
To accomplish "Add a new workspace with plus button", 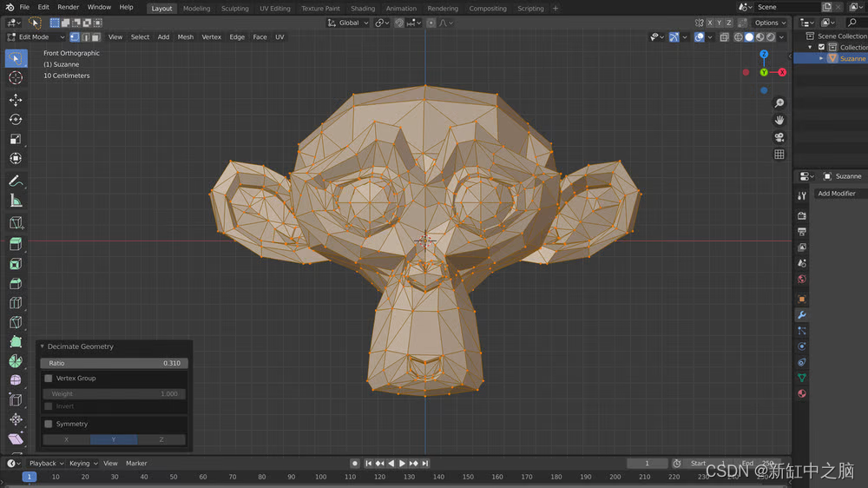I will point(556,9).
